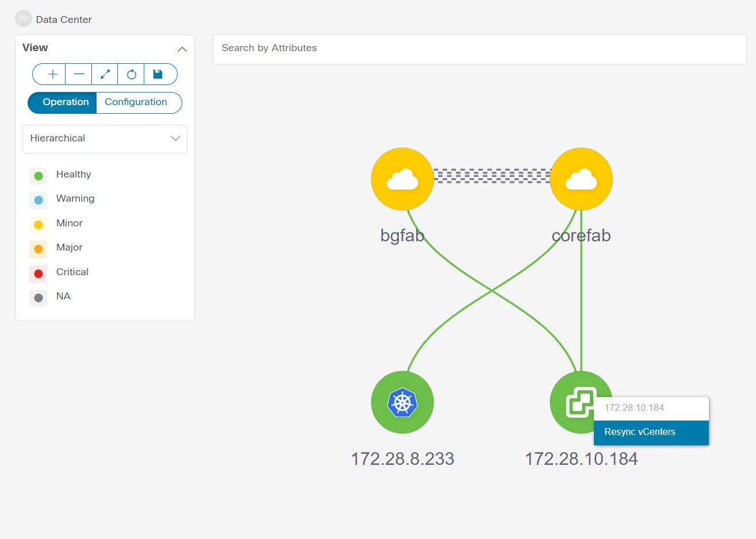
Task: Click the Data Center title text
Action: (64, 20)
